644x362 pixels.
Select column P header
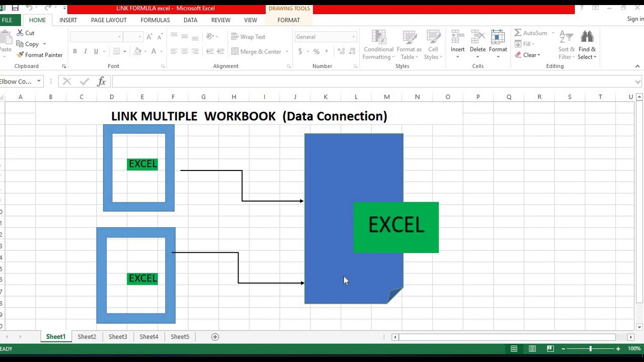[478, 97]
